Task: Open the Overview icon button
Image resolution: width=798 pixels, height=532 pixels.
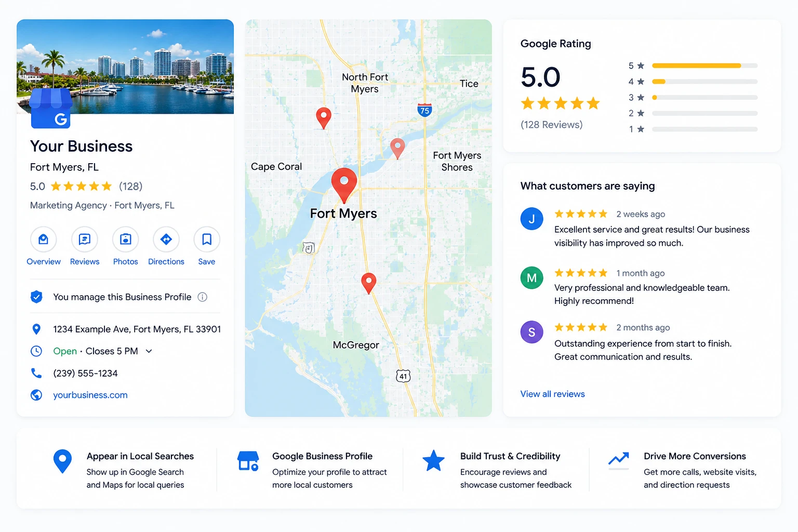Action: [x=44, y=240]
